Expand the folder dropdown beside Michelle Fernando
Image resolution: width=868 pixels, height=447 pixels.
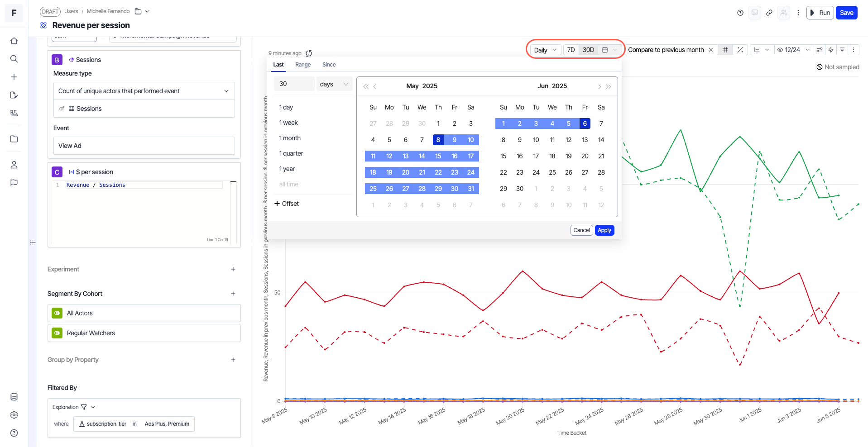coord(147,11)
